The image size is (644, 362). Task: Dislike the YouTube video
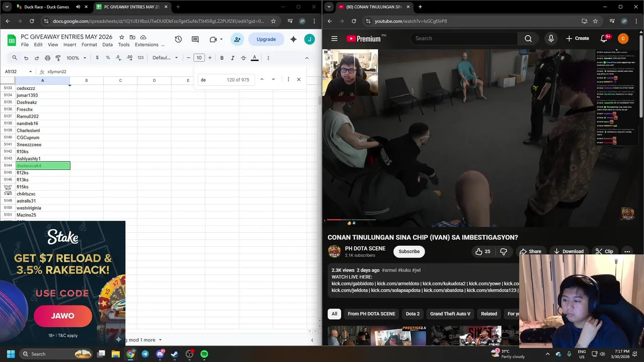click(x=504, y=251)
